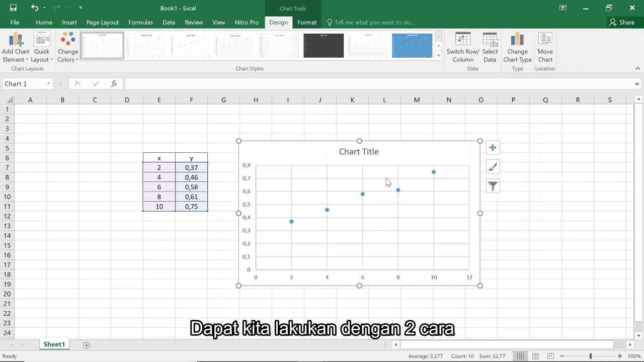Viewport: 644px width, 362px height.
Task: Switch to Page Break Preview view
Action: 550,356
